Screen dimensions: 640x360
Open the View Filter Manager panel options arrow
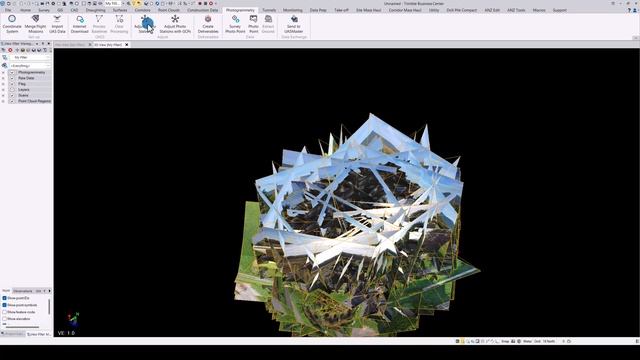37,43
